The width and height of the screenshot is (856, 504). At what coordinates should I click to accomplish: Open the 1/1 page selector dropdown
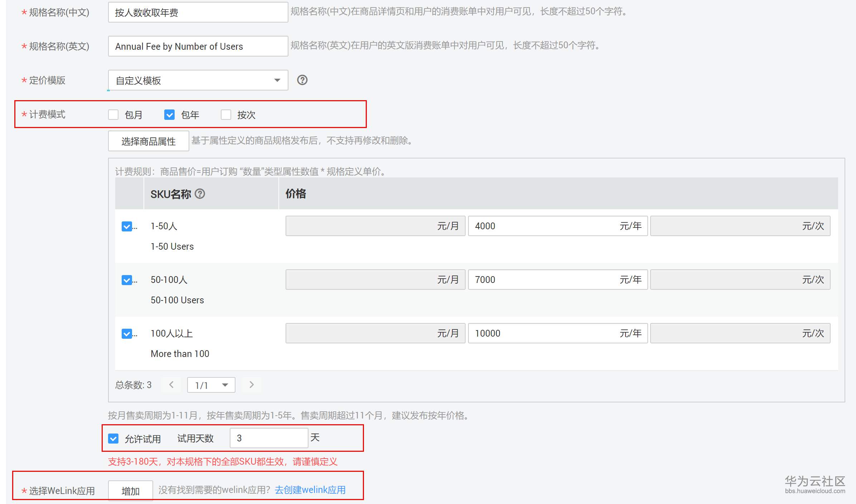coord(211,385)
